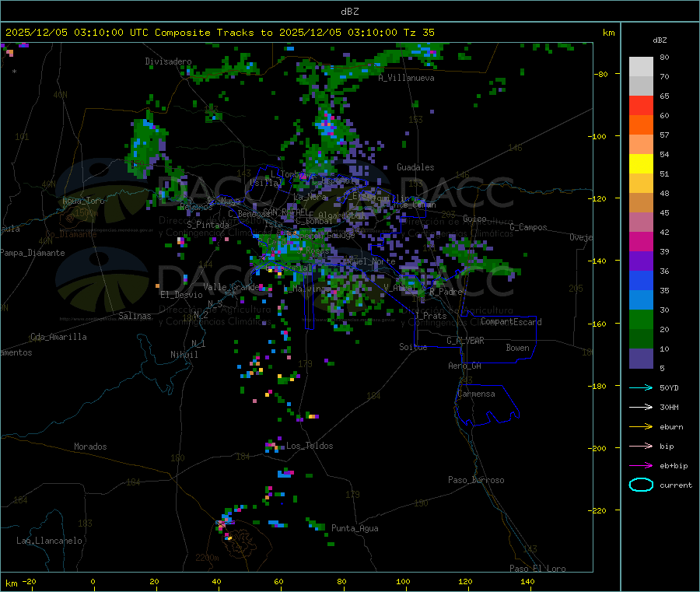Click the Los_Toldos map label

[310, 446]
